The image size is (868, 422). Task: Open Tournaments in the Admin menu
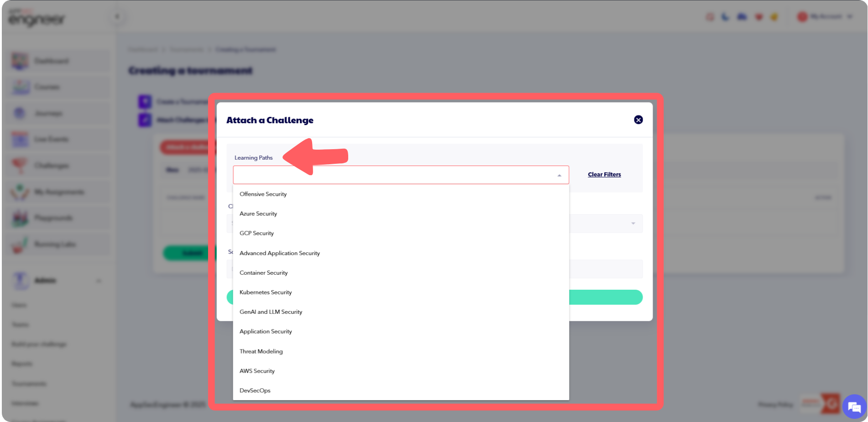click(29, 383)
